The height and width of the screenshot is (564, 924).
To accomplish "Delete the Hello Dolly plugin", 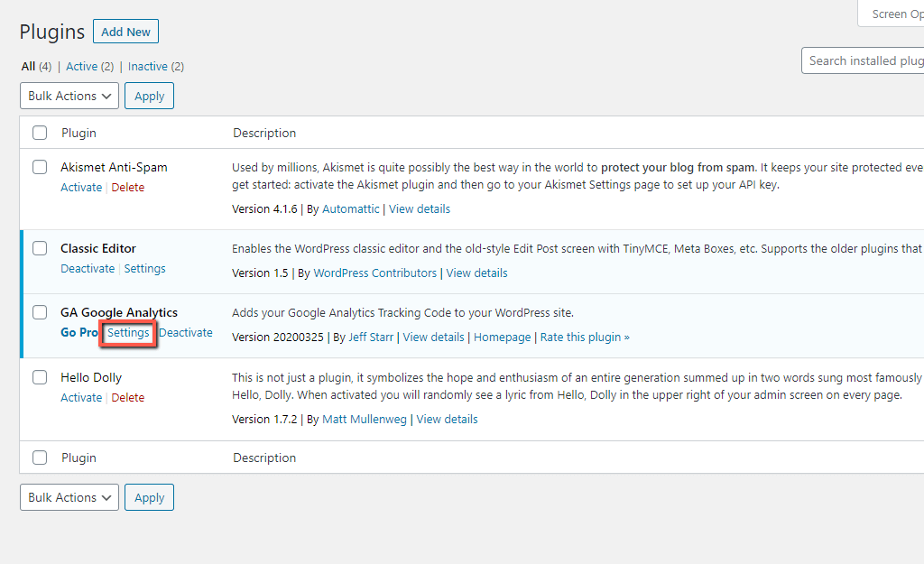I will click(x=128, y=398).
